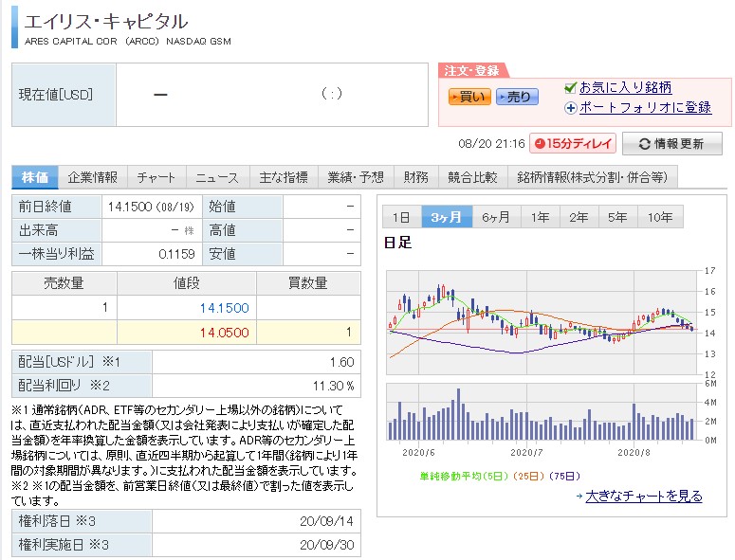Image resolution: width=735 pixels, height=560 pixels.
Task: Click the ask price 14.1500
Action: pos(224,308)
